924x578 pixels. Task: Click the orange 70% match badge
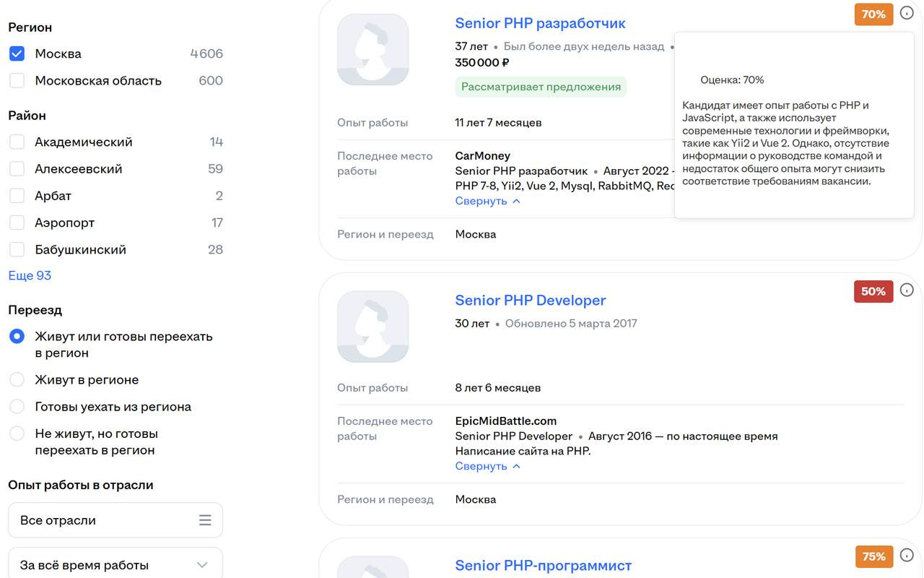(873, 14)
